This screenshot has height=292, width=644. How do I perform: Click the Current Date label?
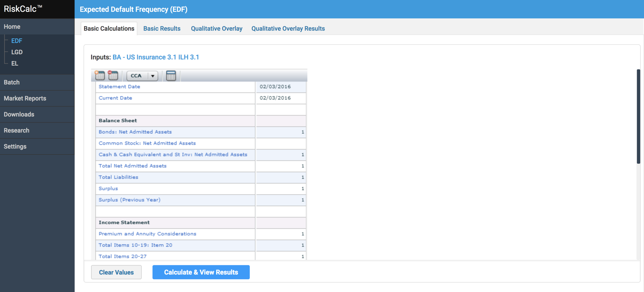pos(115,98)
